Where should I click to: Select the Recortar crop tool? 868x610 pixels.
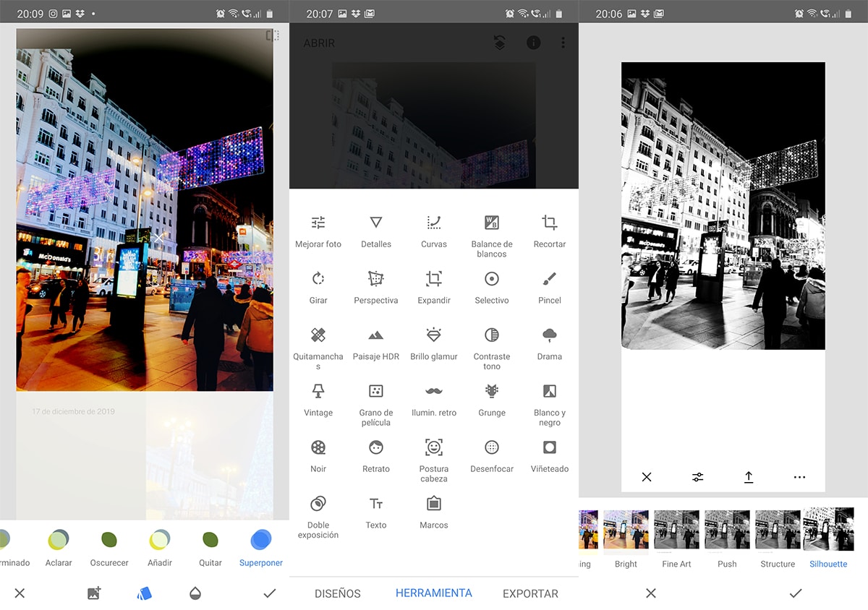tap(550, 231)
